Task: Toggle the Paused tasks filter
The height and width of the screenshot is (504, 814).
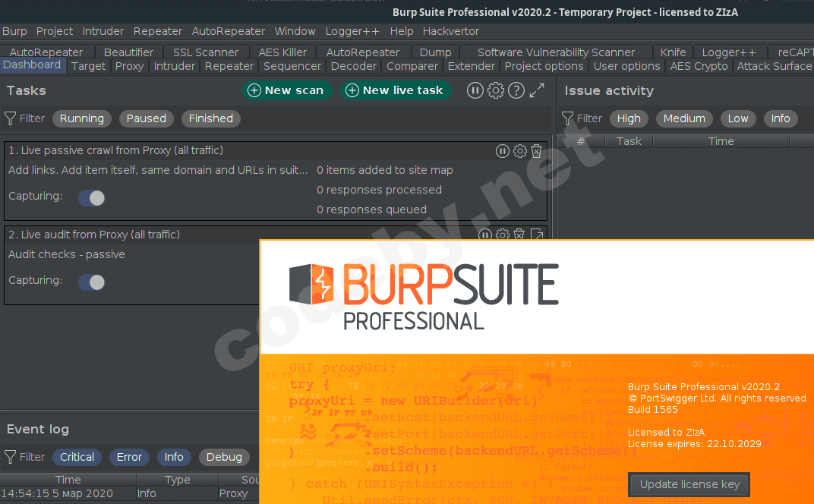Action: pyautogui.click(x=147, y=119)
